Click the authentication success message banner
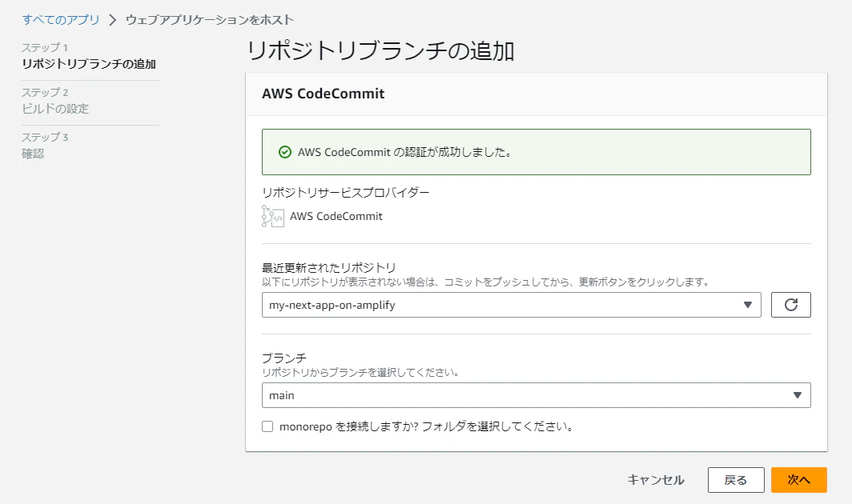 [537, 152]
